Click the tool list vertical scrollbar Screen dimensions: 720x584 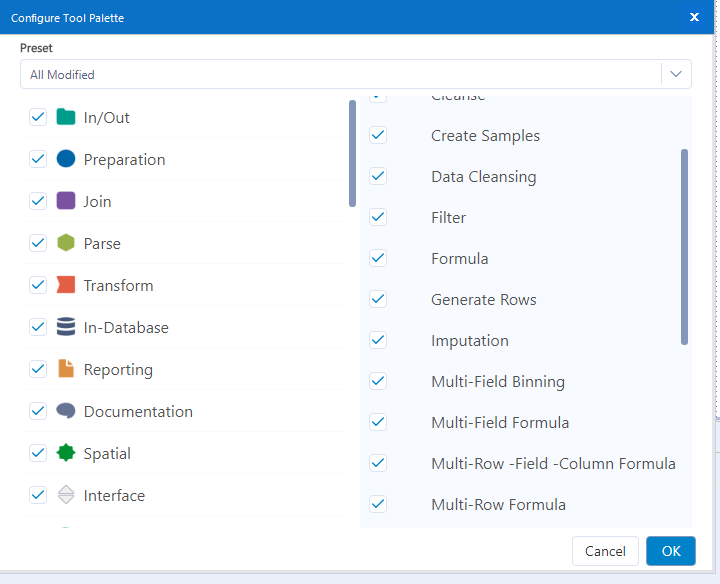(x=685, y=246)
